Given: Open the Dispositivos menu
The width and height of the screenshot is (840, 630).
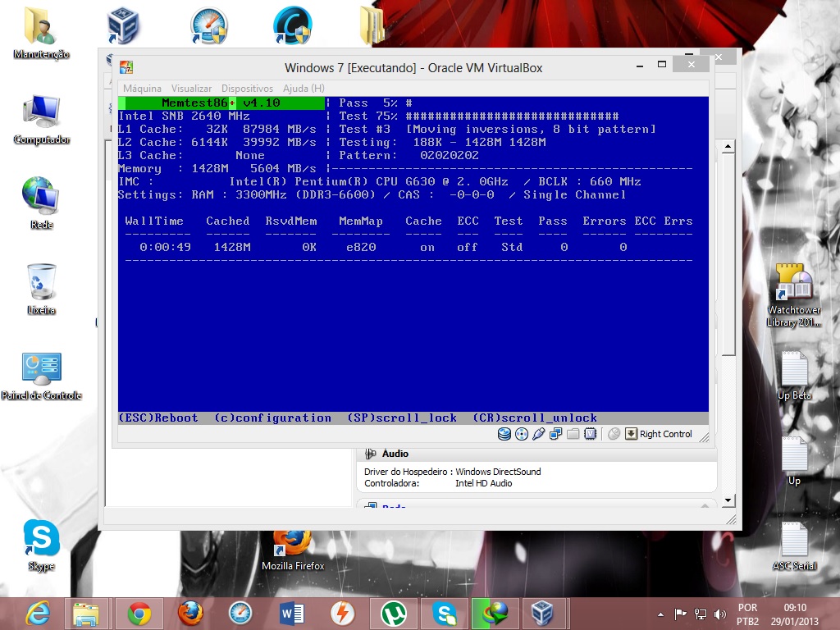Looking at the screenshot, I should [x=247, y=89].
